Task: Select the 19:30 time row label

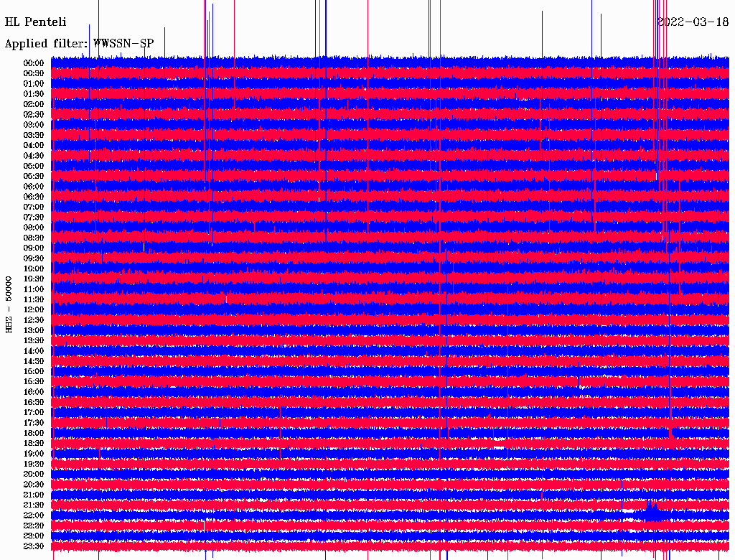Action: point(34,465)
